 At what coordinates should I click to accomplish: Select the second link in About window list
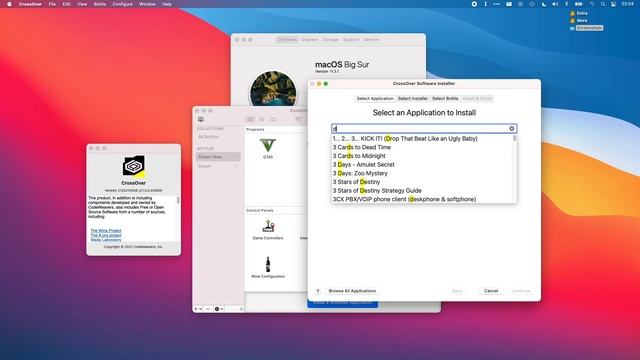point(106,236)
